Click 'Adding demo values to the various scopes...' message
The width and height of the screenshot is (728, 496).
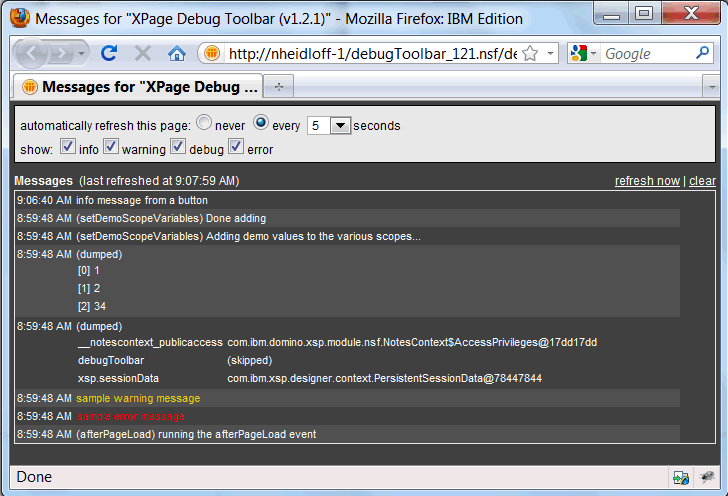click(313, 236)
